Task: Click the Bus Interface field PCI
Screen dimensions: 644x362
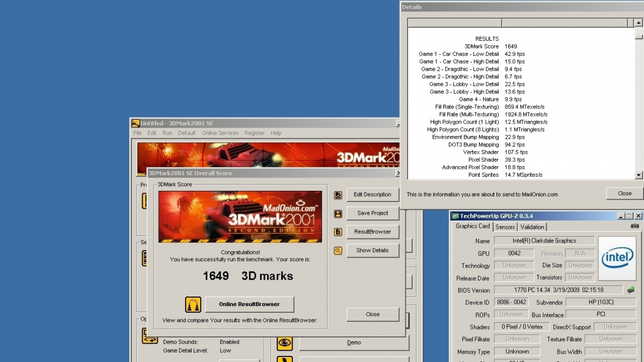Action: click(x=601, y=314)
